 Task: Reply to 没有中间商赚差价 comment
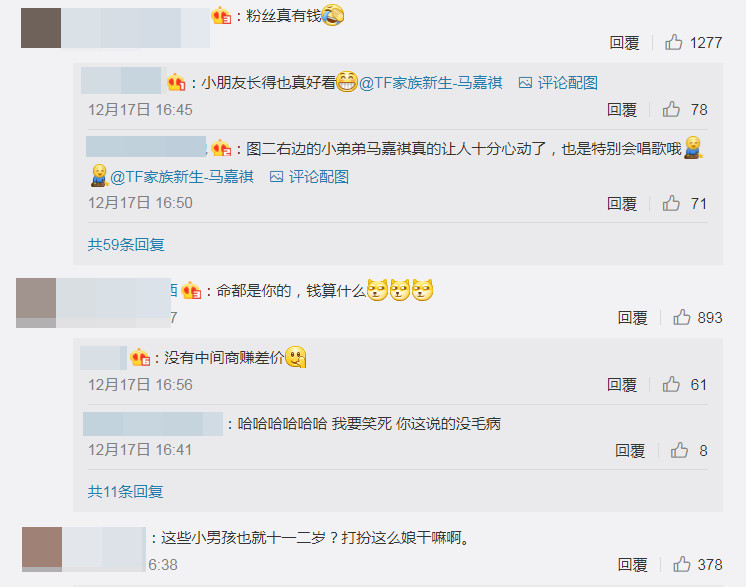point(622,384)
